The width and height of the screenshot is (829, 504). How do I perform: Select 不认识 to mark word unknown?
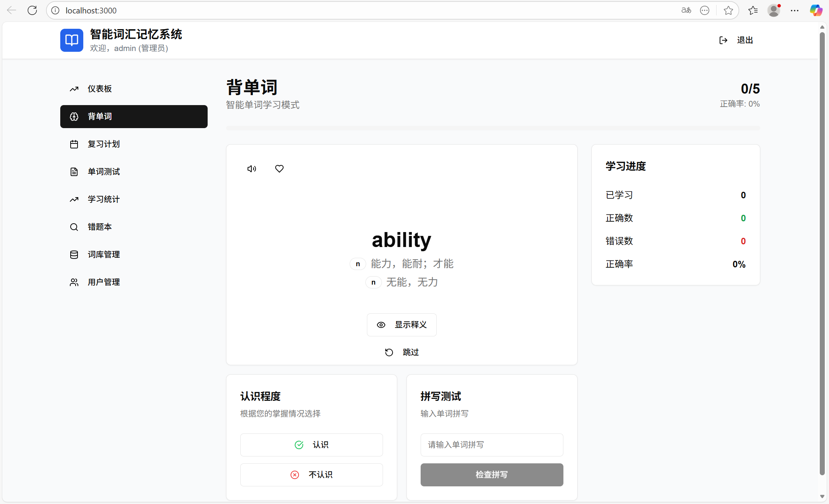pos(311,474)
